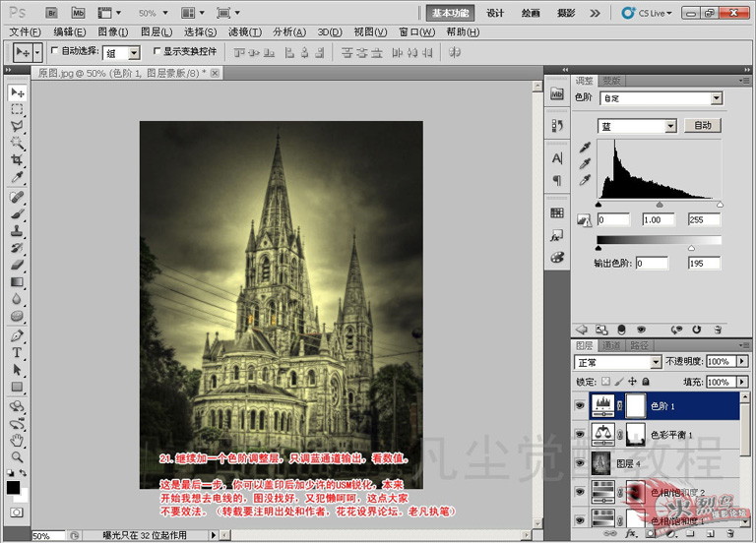
Task: Open the Character panel icon
Action: click(x=557, y=158)
